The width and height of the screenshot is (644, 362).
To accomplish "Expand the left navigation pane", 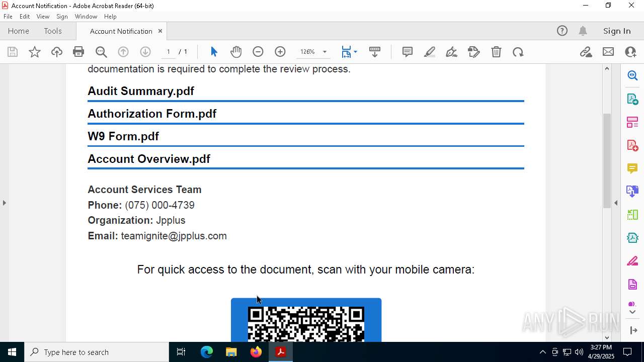I will [x=4, y=203].
